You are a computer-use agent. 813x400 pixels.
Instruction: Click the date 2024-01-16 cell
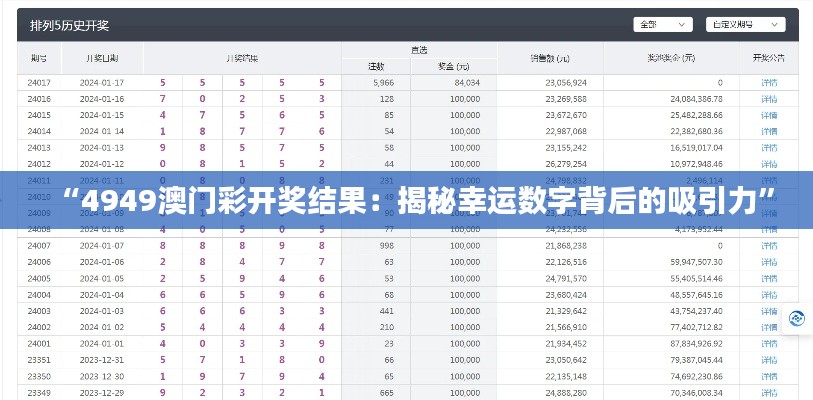(x=103, y=99)
